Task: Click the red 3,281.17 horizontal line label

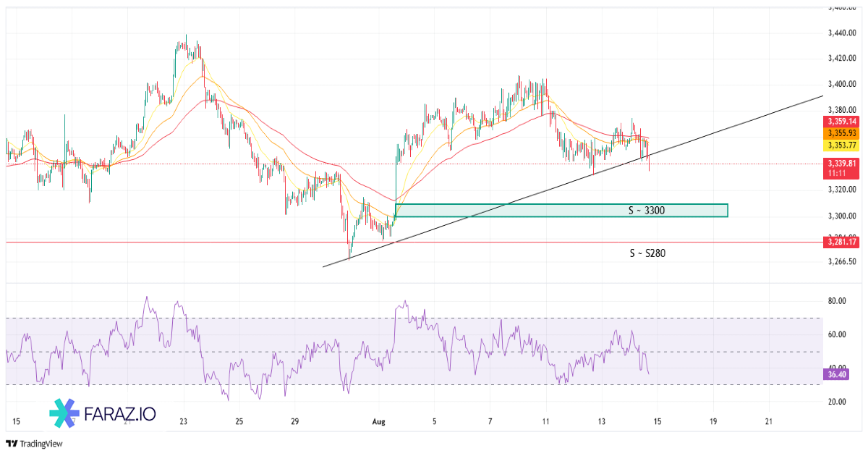Action: point(841,242)
